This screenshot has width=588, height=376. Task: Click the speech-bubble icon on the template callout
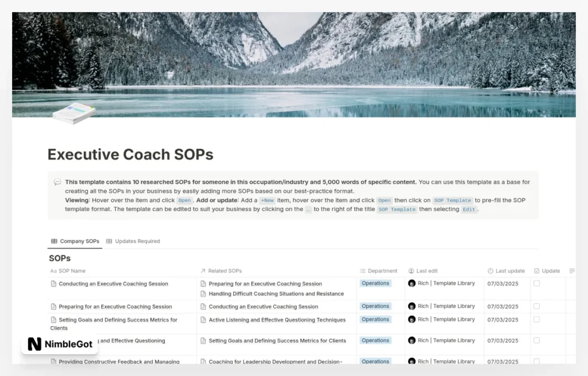pos(57,181)
